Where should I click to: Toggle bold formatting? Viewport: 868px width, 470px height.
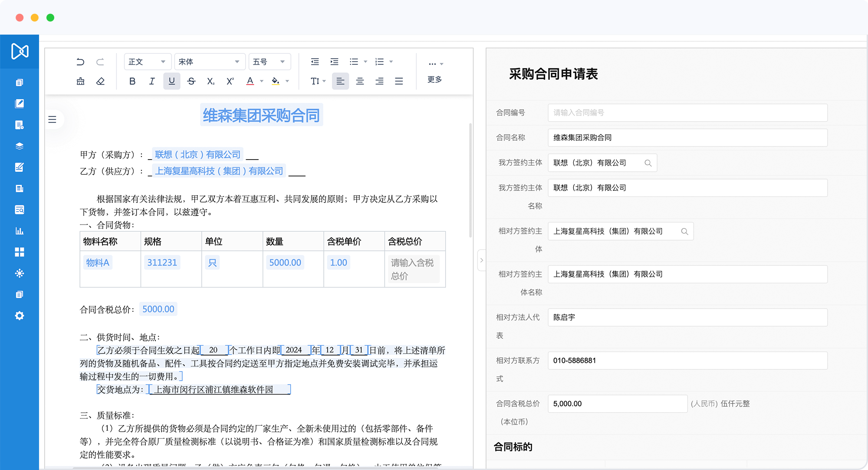coord(132,81)
